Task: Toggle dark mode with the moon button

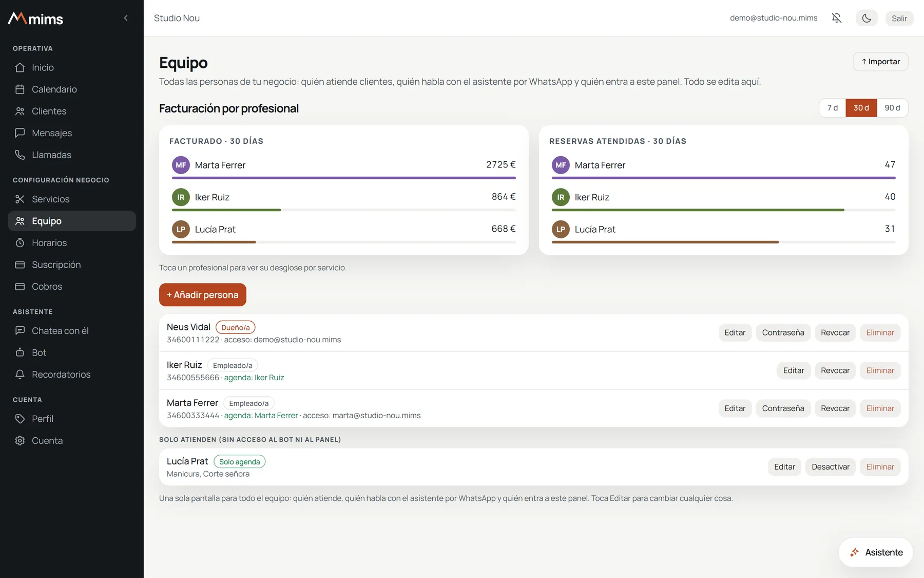Action: point(867,18)
